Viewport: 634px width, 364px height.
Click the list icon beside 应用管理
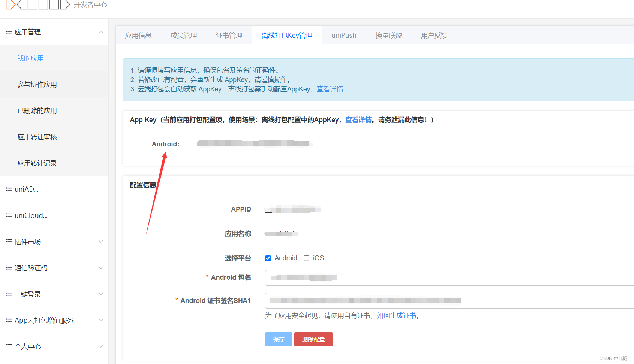point(9,32)
